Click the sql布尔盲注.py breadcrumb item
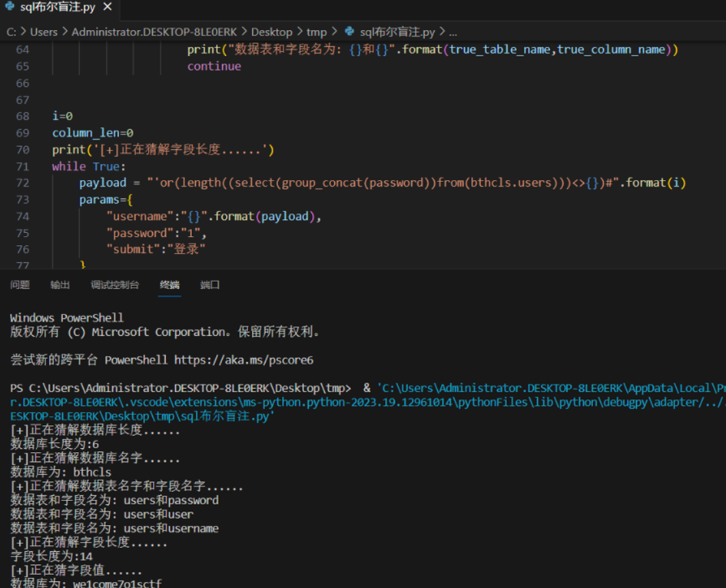This screenshot has width=726, height=588. point(397,32)
